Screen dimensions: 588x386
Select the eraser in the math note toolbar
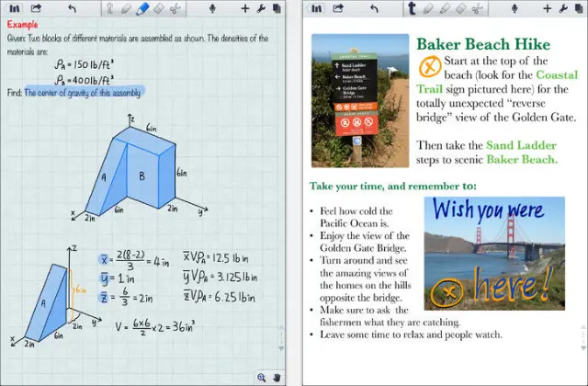[160, 8]
